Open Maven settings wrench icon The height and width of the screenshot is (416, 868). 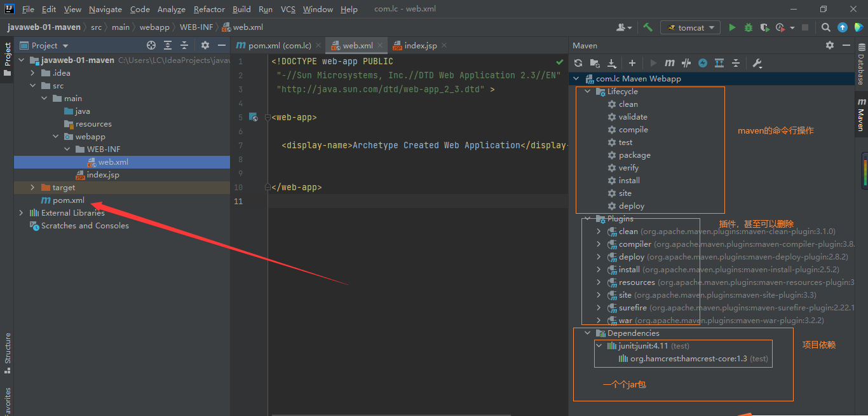tap(757, 63)
